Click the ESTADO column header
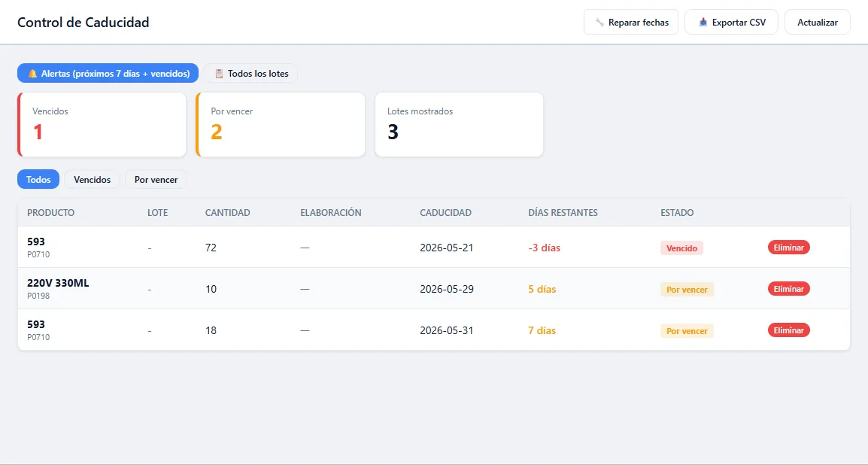The height and width of the screenshot is (465, 868). (677, 213)
